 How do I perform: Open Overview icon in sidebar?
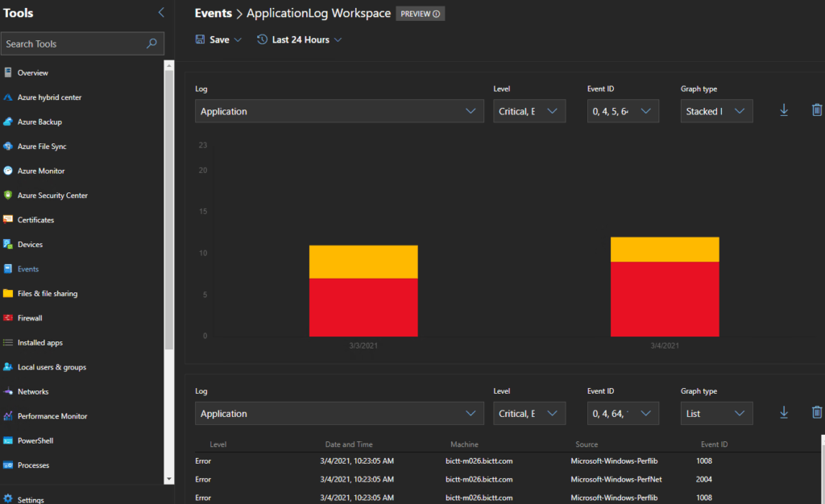point(8,72)
